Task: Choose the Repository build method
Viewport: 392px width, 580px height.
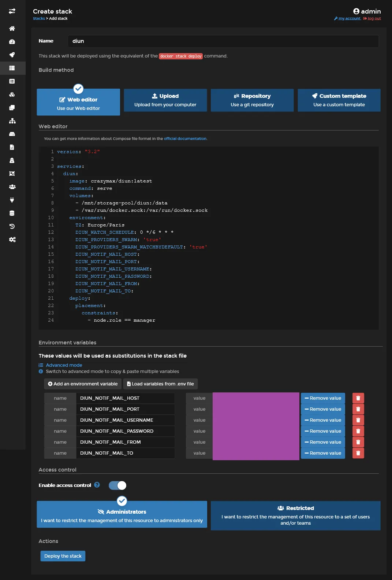Action: [x=252, y=100]
